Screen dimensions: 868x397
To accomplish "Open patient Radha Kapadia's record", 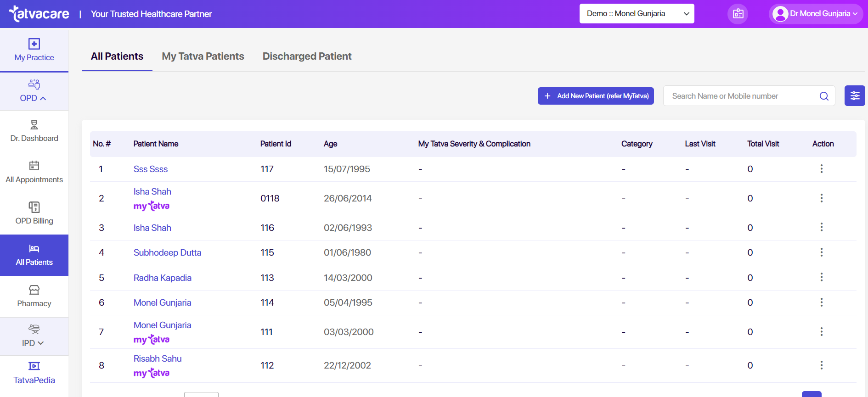I will (163, 278).
